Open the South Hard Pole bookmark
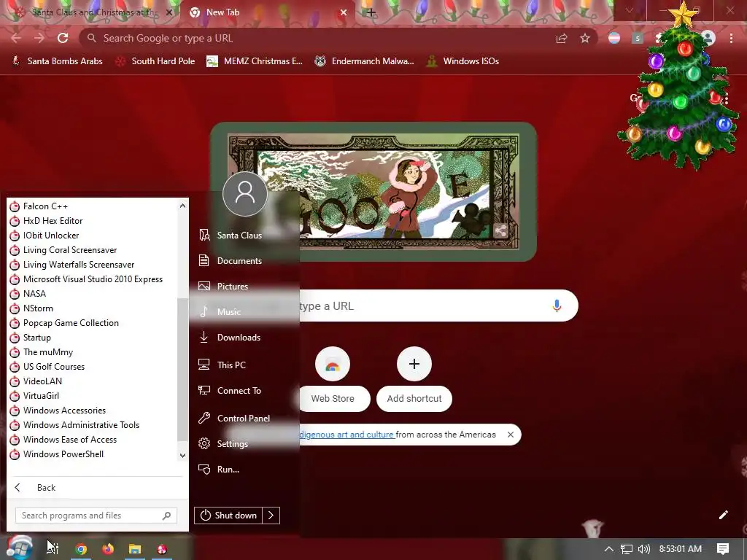Image resolution: width=747 pixels, height=560 pixels. [155, 61]
